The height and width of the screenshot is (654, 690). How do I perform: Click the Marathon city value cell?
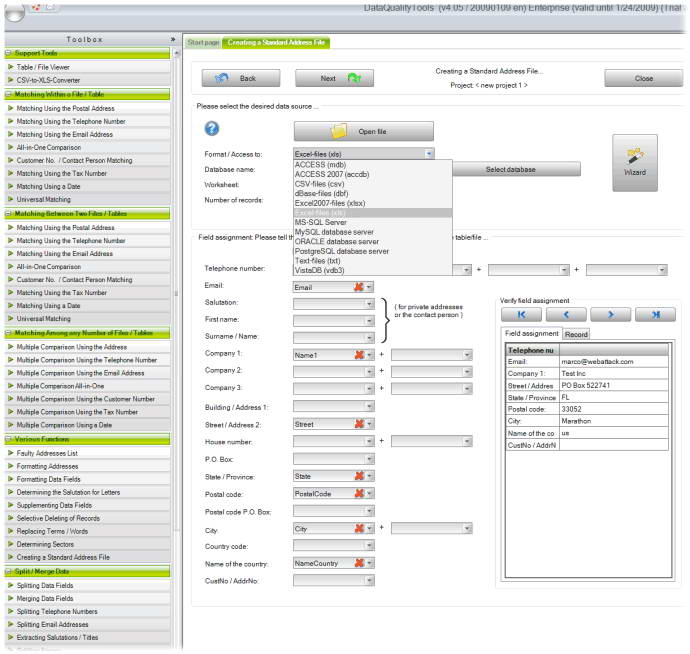(x=614, y=421)
